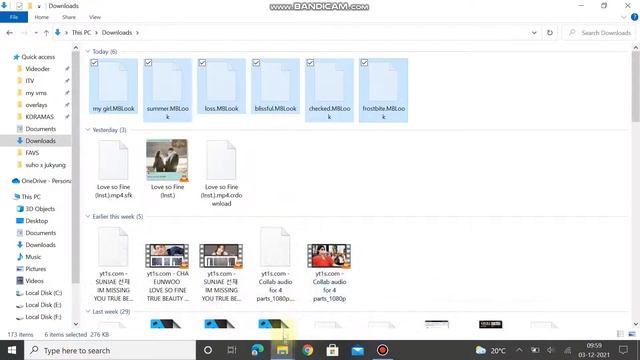This screenshot has height=360, width=640.
Task: Open my vms pinned folder
Action: click(x=36, y=93)
